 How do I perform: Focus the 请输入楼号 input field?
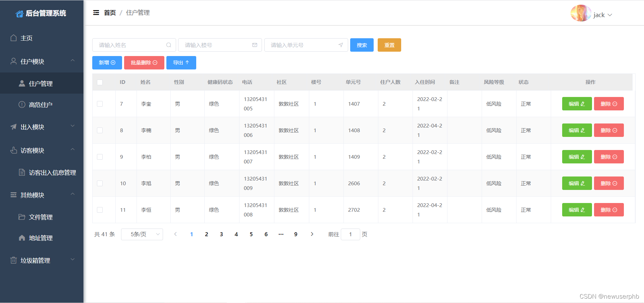click(x=220, y=45)
